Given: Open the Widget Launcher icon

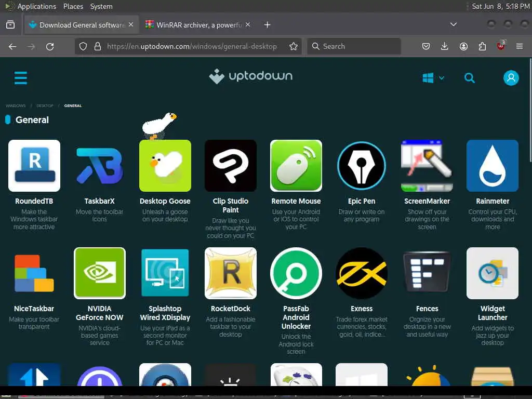Looking at the screenshot, I should click(493, 273).
